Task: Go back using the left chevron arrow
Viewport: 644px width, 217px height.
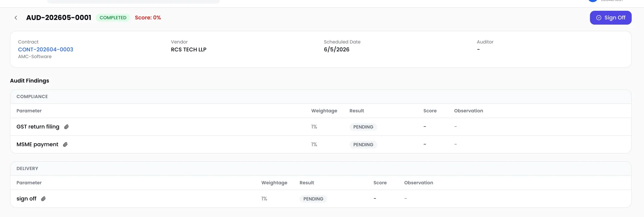Action: point(16,18)
